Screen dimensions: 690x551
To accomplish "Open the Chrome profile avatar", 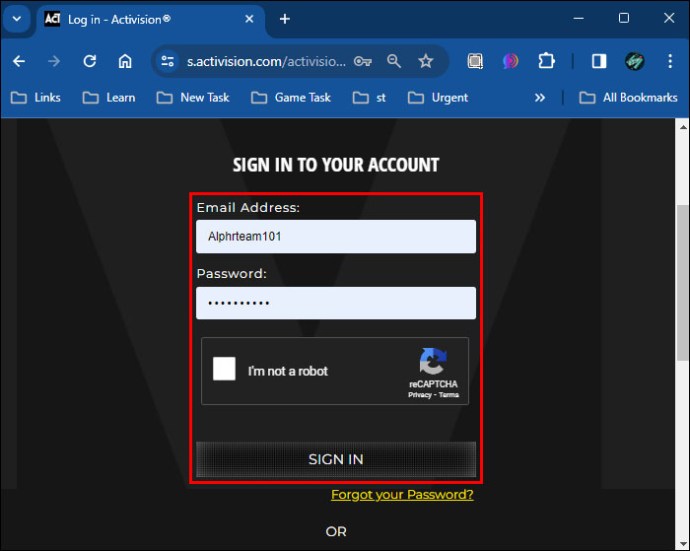I will pyautogui.click(x=635, y=61).
